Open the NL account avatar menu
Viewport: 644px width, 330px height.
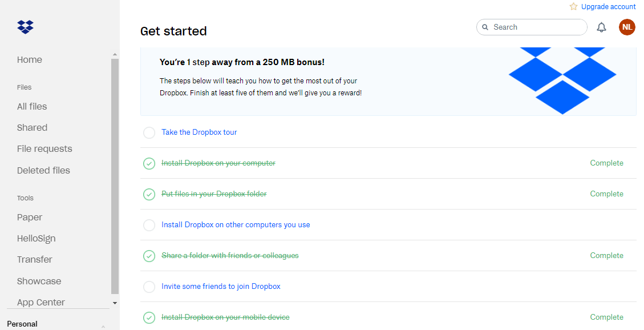coord(626,27)
